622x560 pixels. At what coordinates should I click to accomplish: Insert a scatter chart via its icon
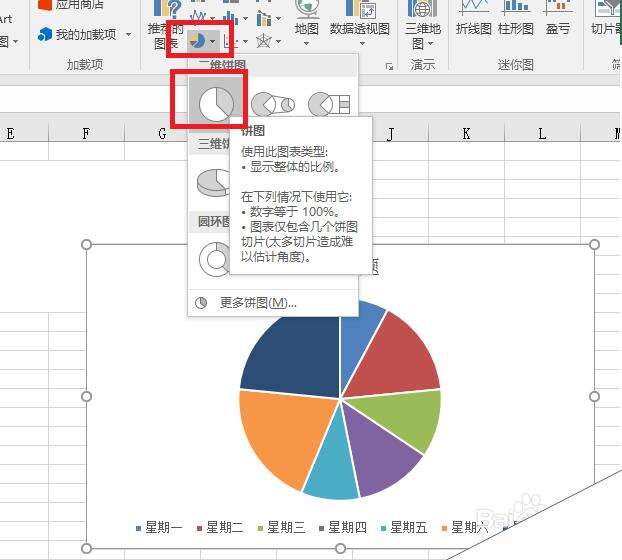click(x=228, y=41)
